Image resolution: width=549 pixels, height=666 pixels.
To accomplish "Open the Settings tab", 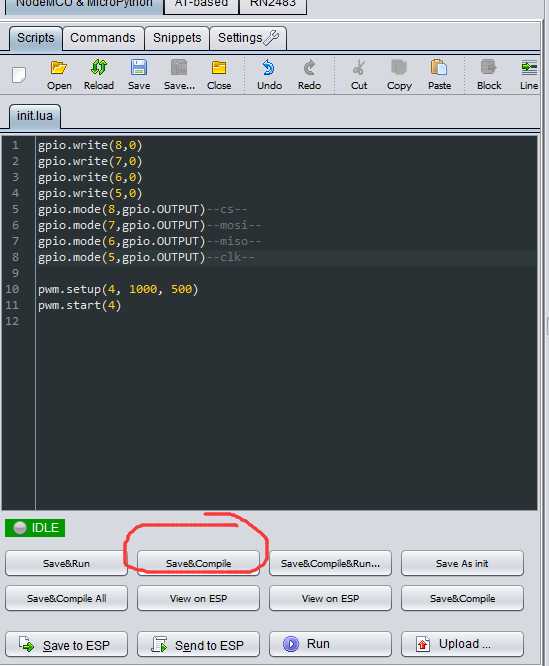I will pyautogui.click(x=248, y=38).
